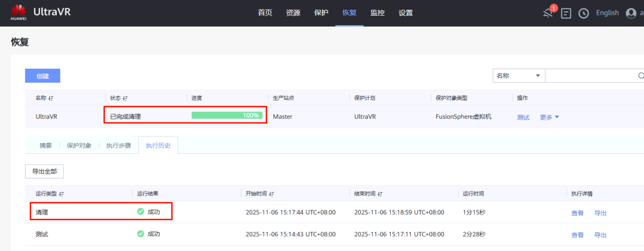Click the search magnifier icon
Image resolution: width=644 pixels, height=251 pixels.
coord(641,76)
